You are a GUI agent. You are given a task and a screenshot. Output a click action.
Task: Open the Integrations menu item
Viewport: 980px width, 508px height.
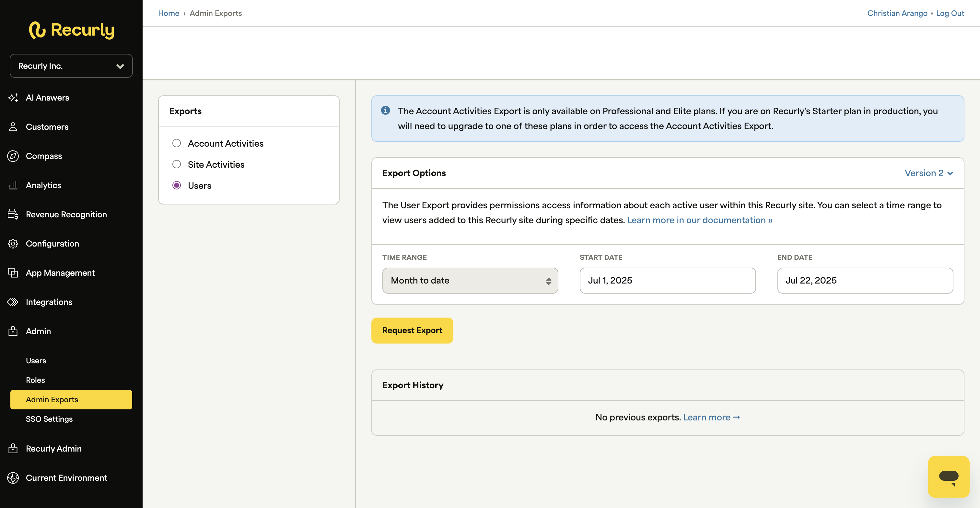(49, 302)
